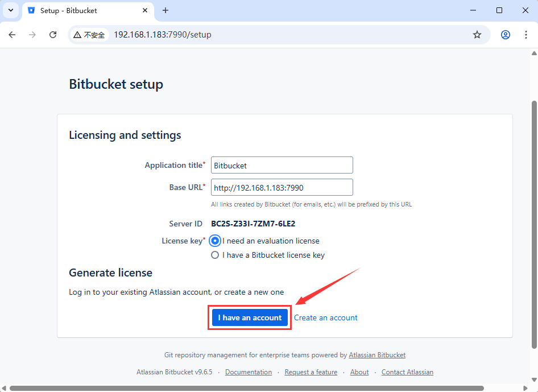Click the horizontal scrollbar thumb
Screen dimensions: 538x392
(247, 388)
